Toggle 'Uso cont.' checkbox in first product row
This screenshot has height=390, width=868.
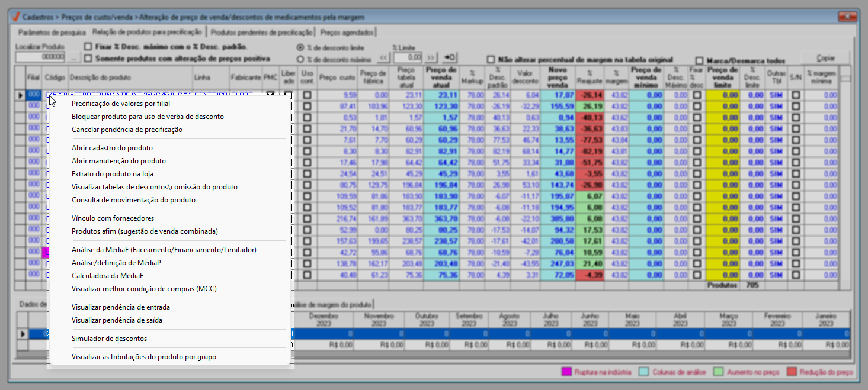click(x=307, y=95)
